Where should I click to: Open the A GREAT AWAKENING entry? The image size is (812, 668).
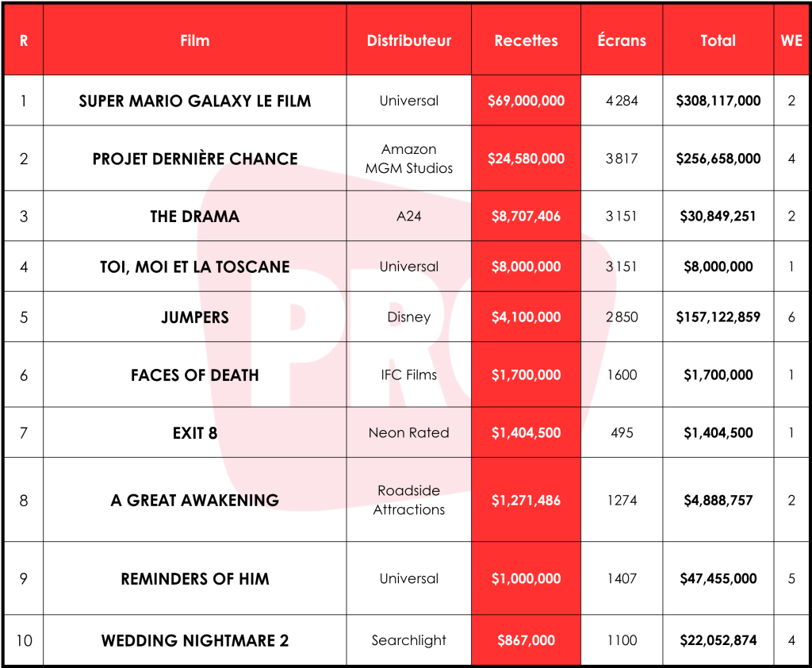pyautogui.click(x=194, y=501)
